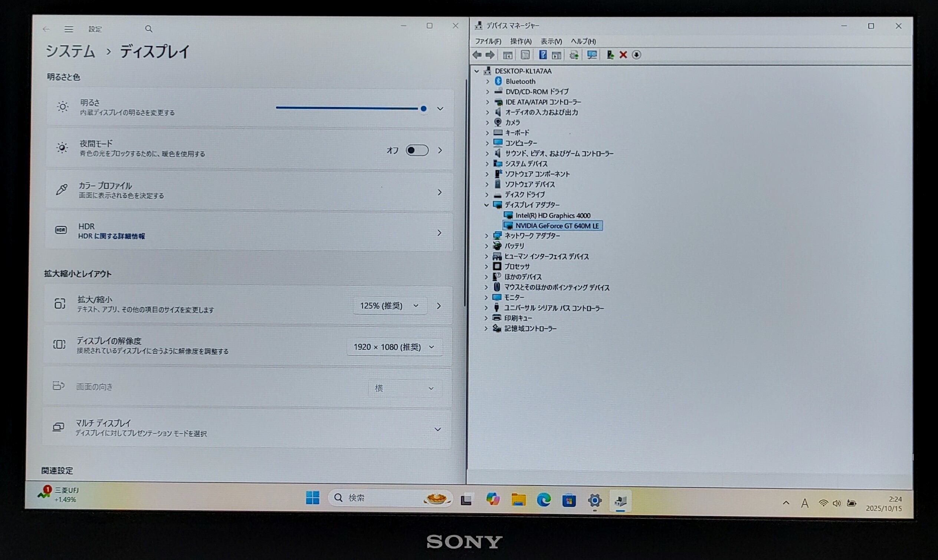
Task: Click the properties toolbar icon in Device Manager
Action: 525,55
